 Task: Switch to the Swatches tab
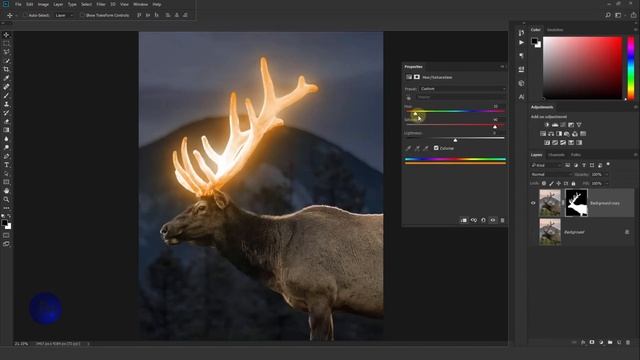click(555, 30)
